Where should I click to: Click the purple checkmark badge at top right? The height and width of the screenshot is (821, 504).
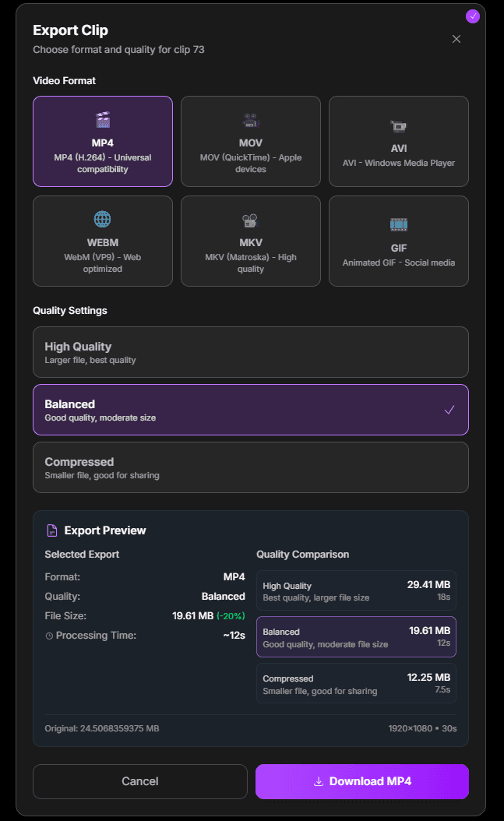473,16
